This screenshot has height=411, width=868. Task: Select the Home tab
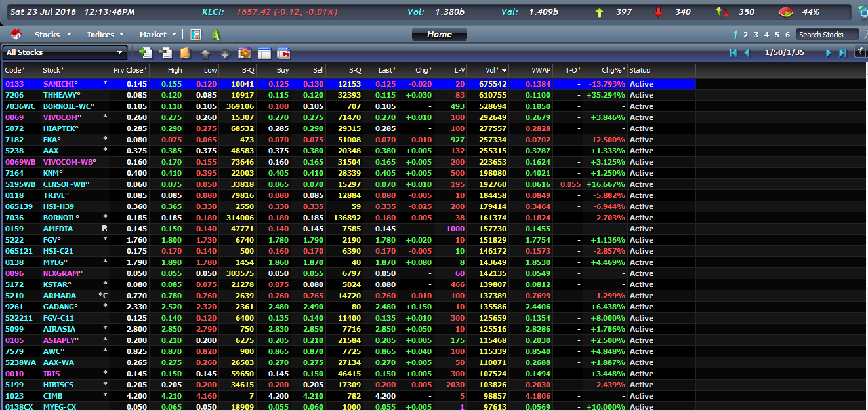pos(440,34)
